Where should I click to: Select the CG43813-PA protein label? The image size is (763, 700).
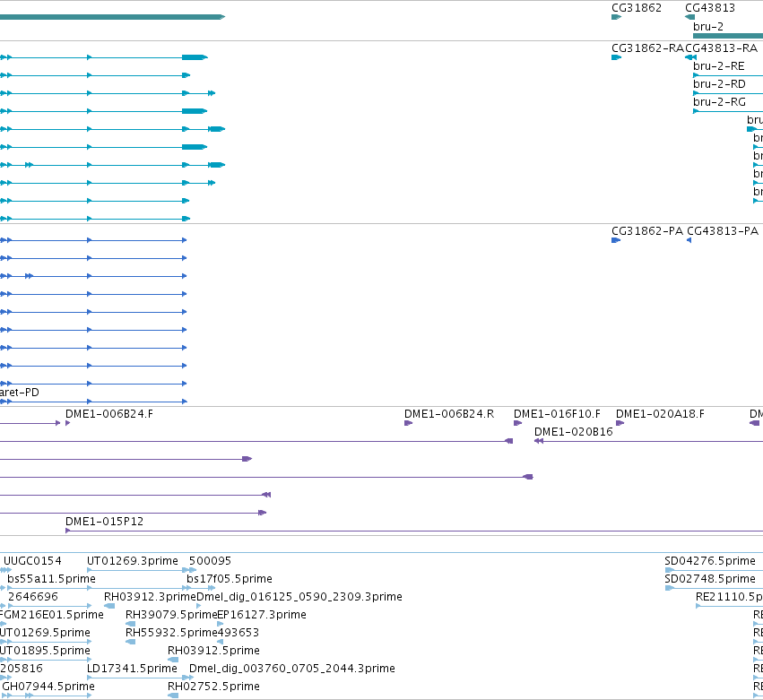click(x=723, y=231)
